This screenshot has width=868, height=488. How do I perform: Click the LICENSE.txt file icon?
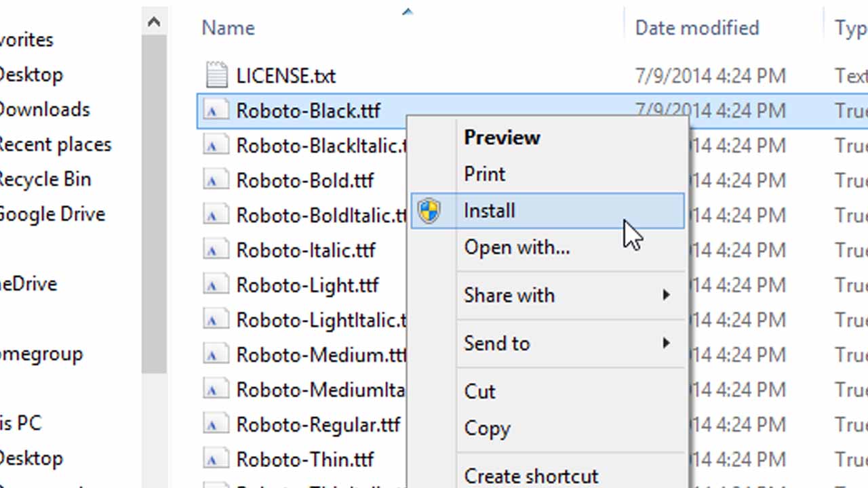(216, 75)
